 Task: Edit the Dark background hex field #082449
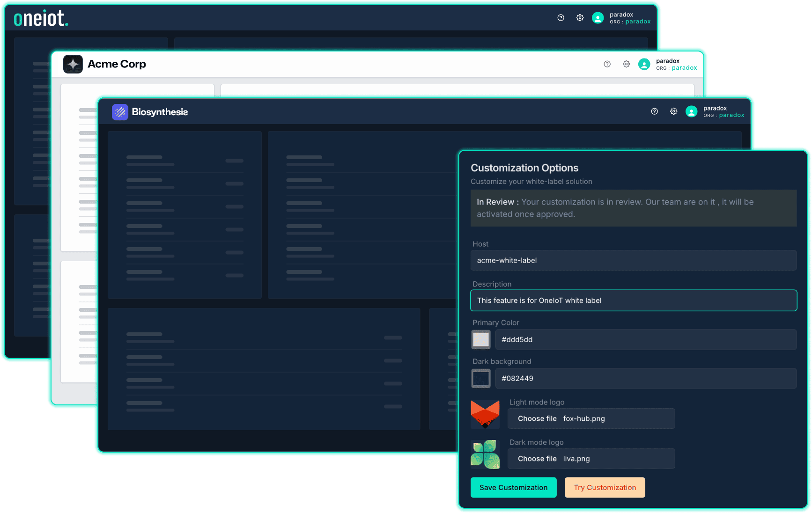point(646,378)
